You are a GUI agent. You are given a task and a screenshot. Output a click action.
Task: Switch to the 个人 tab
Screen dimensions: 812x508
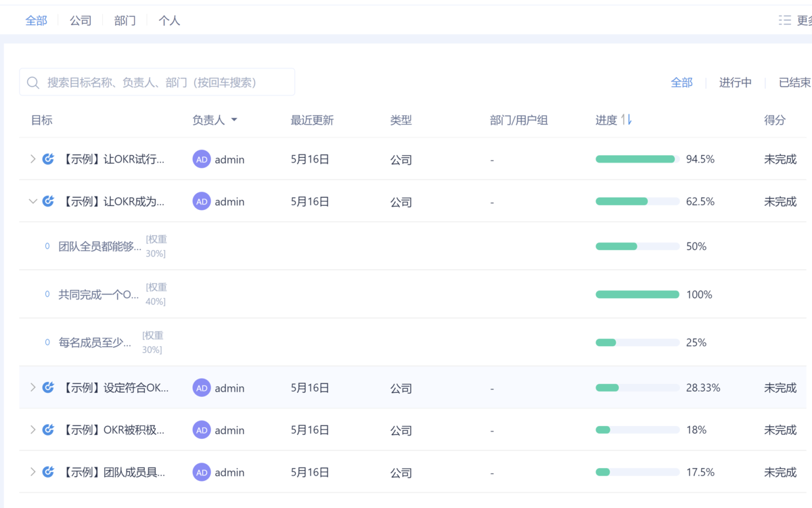[x=169, y=20]
